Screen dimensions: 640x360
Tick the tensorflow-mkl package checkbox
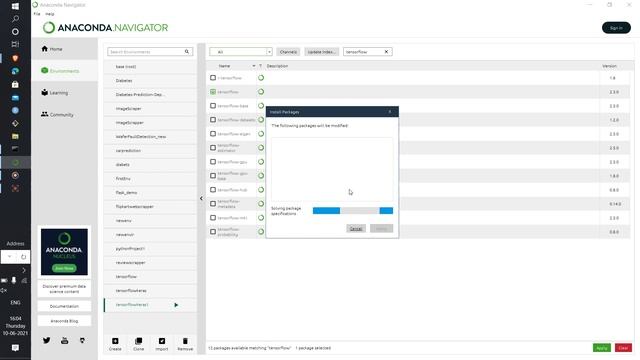click(213, 218)
